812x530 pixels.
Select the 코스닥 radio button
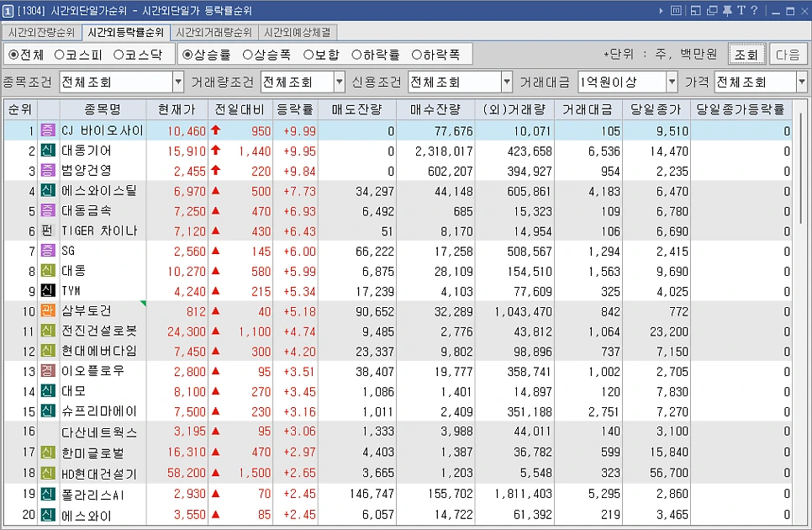point(118,55)
